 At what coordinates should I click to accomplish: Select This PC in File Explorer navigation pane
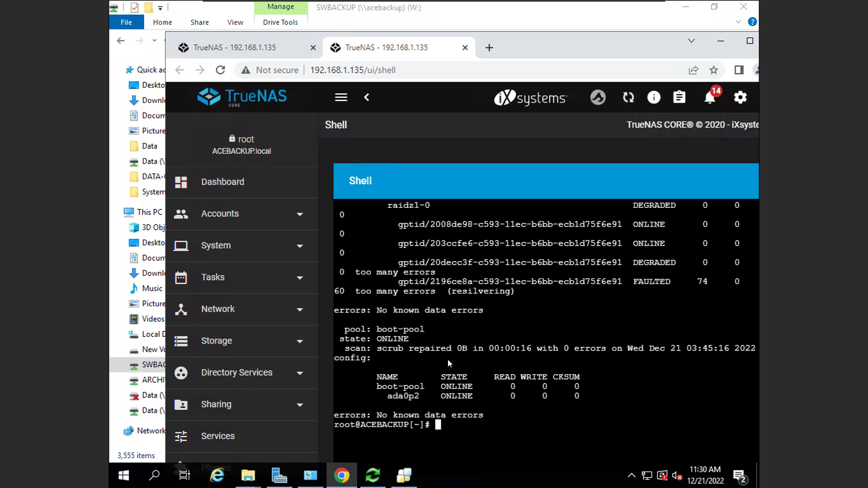pyautogui.click(x=149, y=212)
